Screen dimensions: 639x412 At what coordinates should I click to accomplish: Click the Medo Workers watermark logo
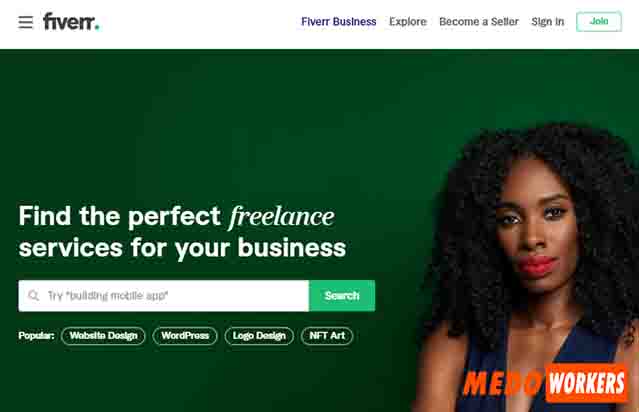point(545,383)
